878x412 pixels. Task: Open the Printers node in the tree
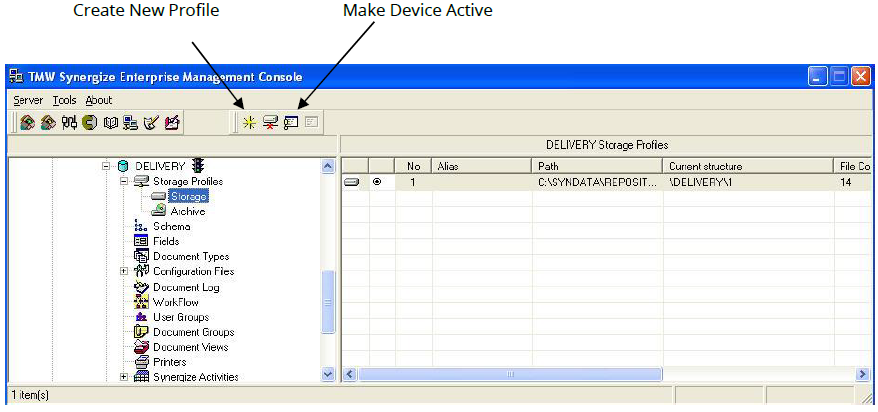(x=169, y=362)
